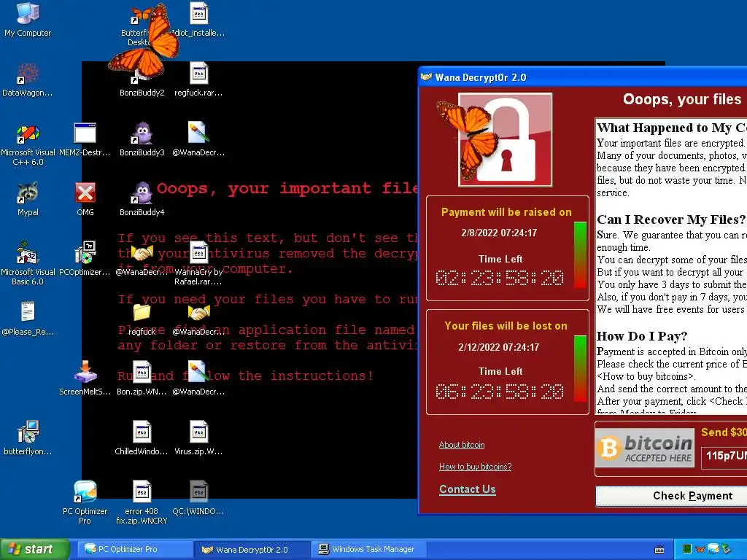The image size is (747, 560).
Task: Open the regfuck folder icon
Action: point(142,319)
